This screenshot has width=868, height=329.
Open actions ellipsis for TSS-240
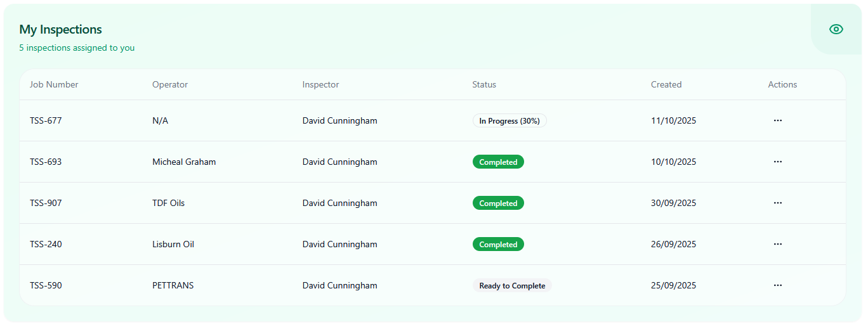[778, 244]
